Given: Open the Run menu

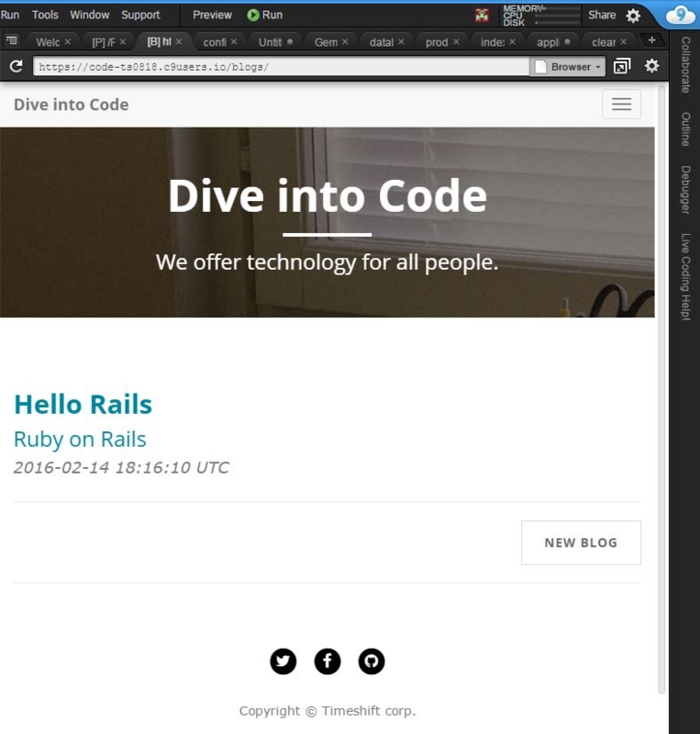Looking at the screenshot, I should [10, 15].
